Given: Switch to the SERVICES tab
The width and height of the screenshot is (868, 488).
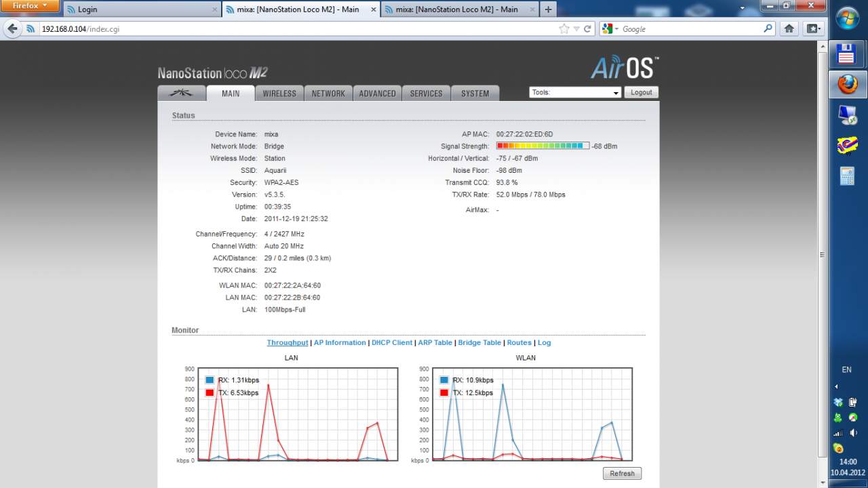Looking at the screenshot, I should tap(426, 93).
